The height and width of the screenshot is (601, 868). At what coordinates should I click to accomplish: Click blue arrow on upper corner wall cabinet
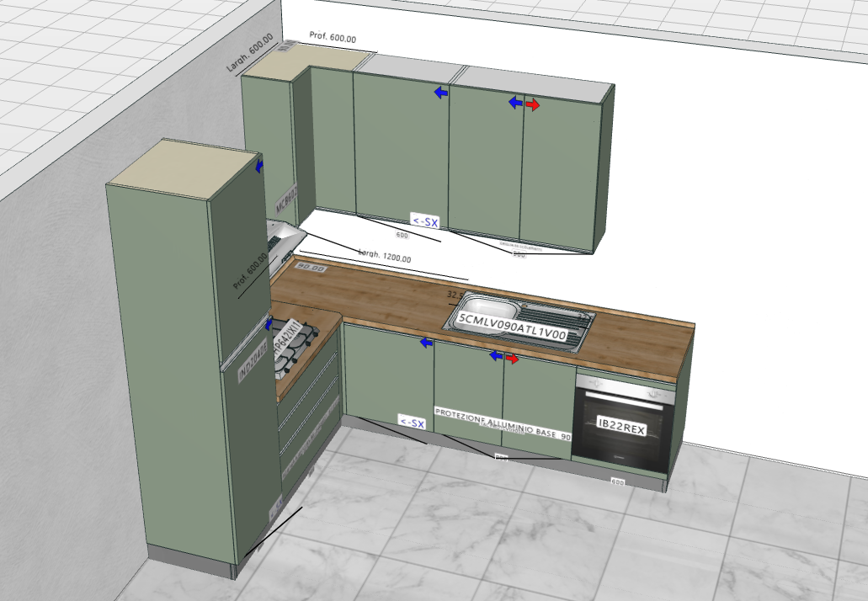click(441, 93)
